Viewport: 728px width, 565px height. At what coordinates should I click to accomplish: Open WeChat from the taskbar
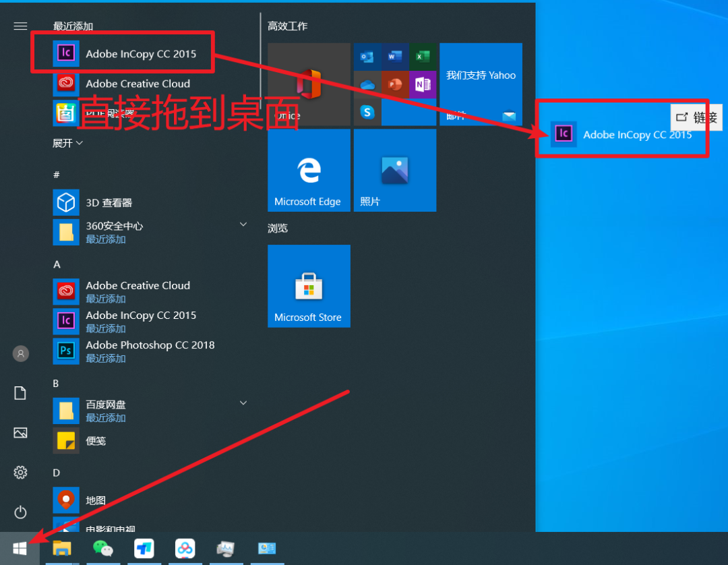coord(103,548)
